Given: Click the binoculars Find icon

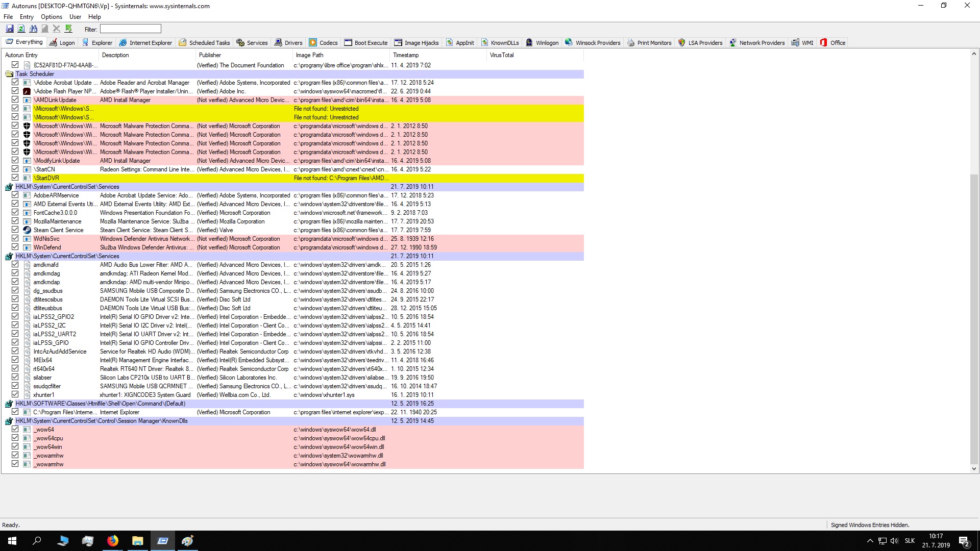Looking at the screenshot, I should click(33, 29).
